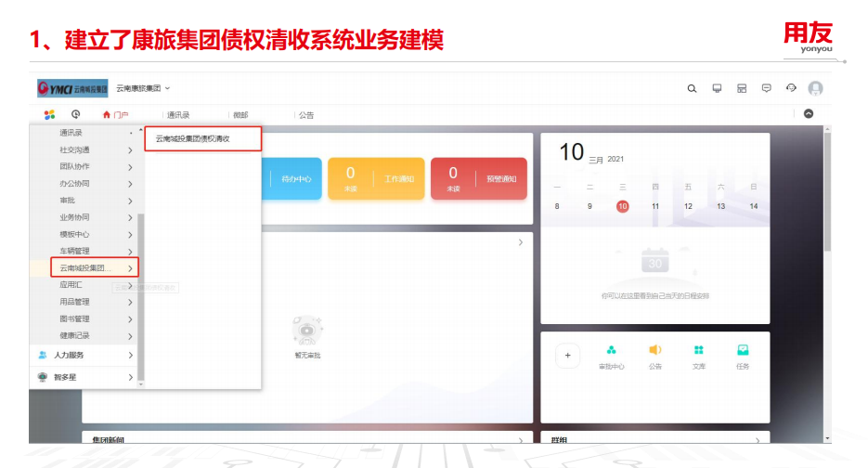The image size is (868, 468).
Task: Open the 待办中心 blue card
Action: [291, 179]
